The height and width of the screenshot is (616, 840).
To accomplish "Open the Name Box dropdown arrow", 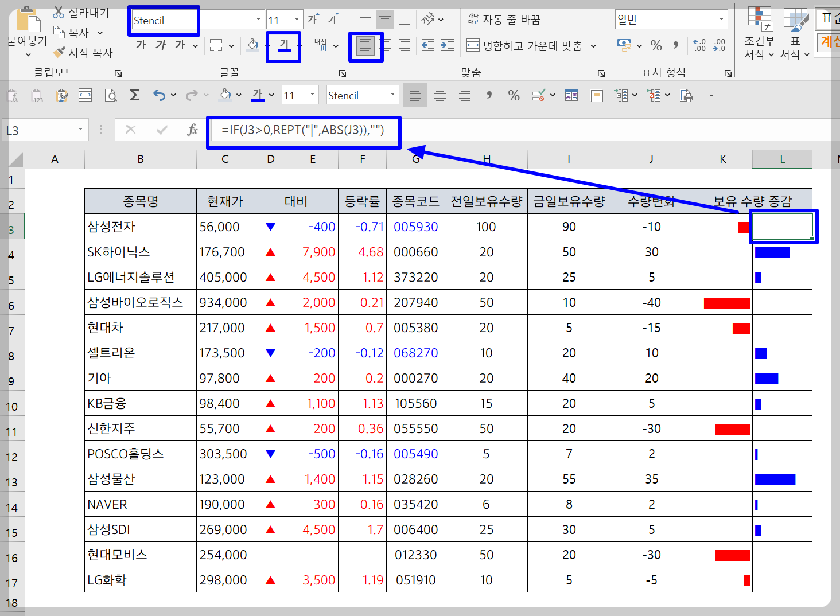I will [x=80, y=130].
